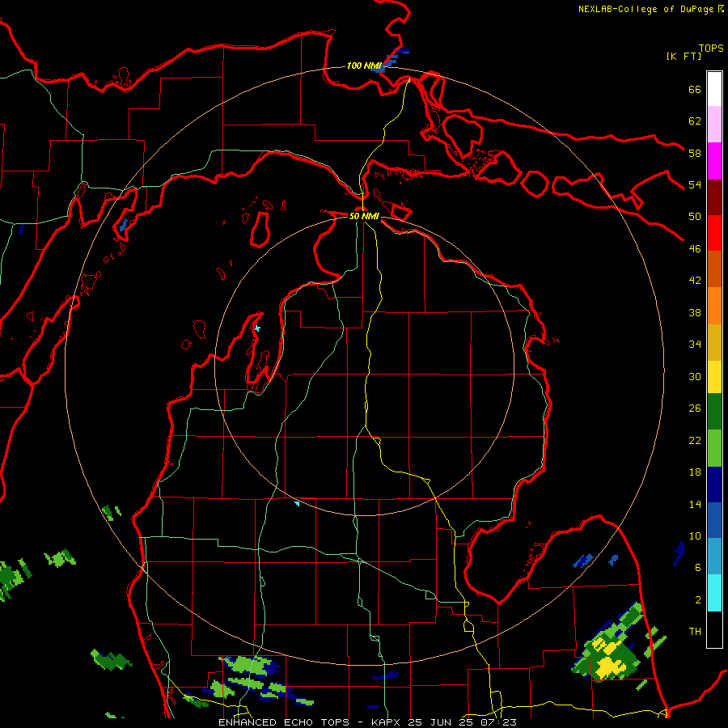Viewport: 728px width, 728px height.
Task: Click the TH threshold legend label
Action: [x=695, y=632]
